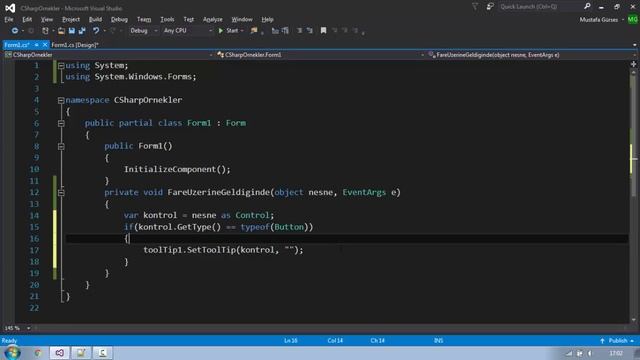Image resolution: width=640 pixels, height=360 pixels.
Task: Collapse the Form1() constructor block
Action: pyautogui.click(x=61, y=146)
